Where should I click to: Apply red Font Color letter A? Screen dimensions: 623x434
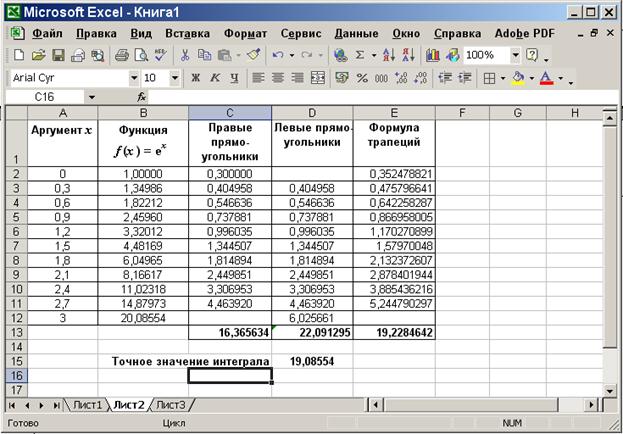coord(547,78)
